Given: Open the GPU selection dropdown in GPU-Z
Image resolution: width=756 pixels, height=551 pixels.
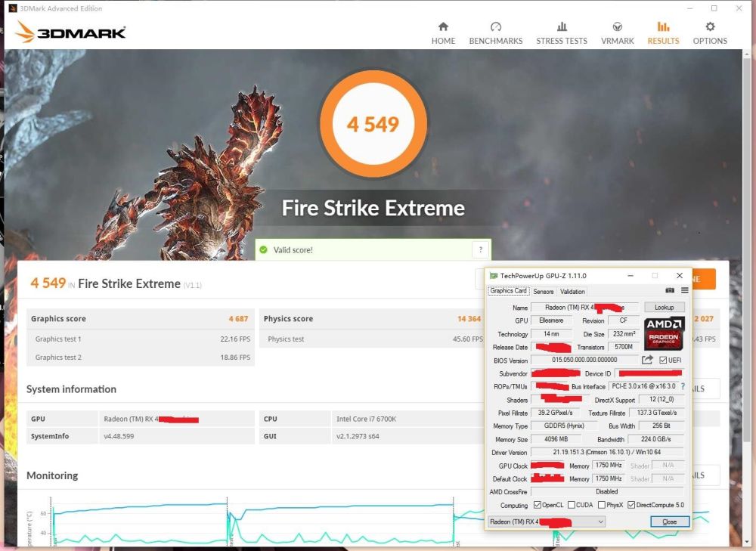Looking at the screenshot, I should click(x=600, y=522).
